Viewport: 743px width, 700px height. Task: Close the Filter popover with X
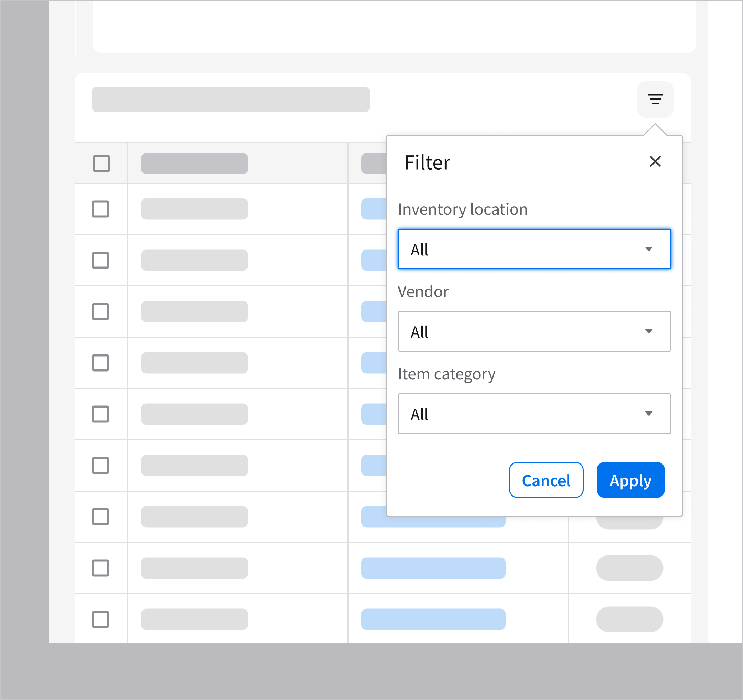click(x=655, y=162)
